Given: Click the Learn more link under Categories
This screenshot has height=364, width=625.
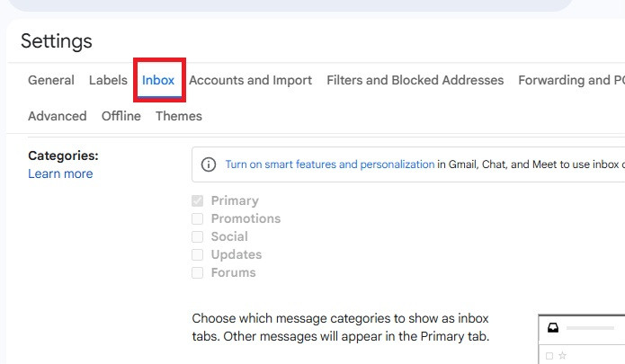Looking at the screenshot, I should [x=60, y=173].
